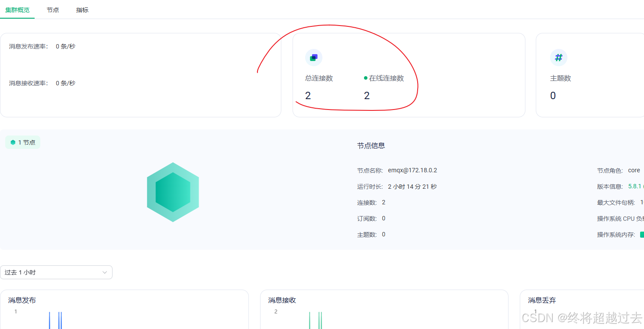This screenshot has height=329, width=644.
Task: Click a blue spike in 消息发布 chart
Action: (49, 320)
